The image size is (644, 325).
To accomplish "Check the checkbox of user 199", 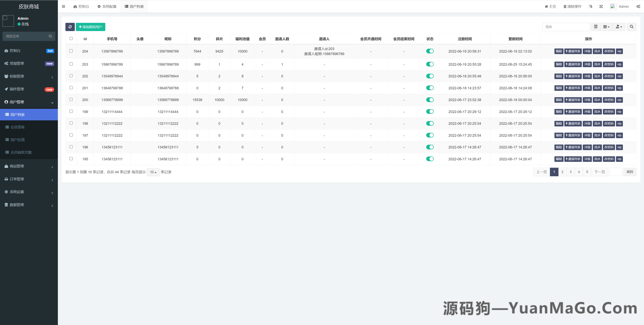I will click(x=71, y=111).
